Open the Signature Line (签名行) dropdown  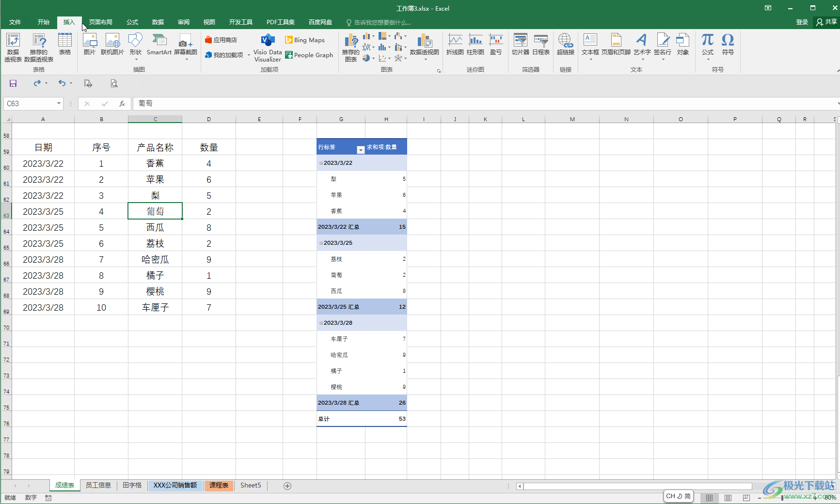(663, 60)
